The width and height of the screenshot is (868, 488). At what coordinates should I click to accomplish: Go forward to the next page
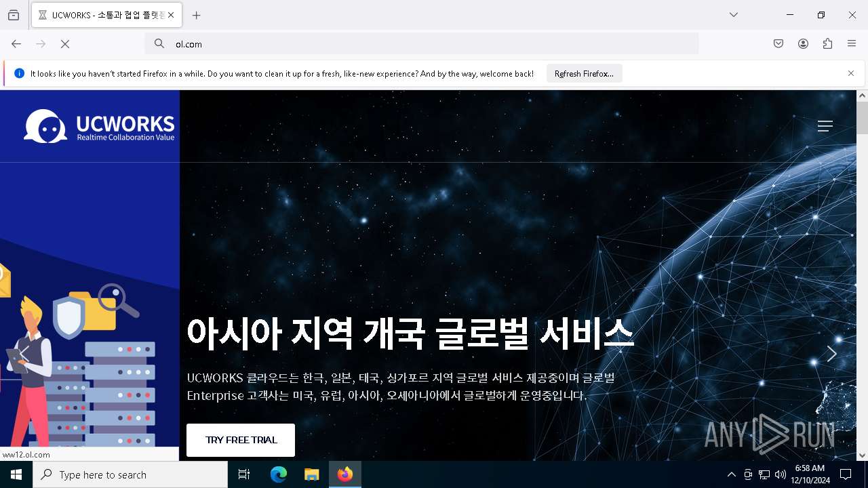41,43
